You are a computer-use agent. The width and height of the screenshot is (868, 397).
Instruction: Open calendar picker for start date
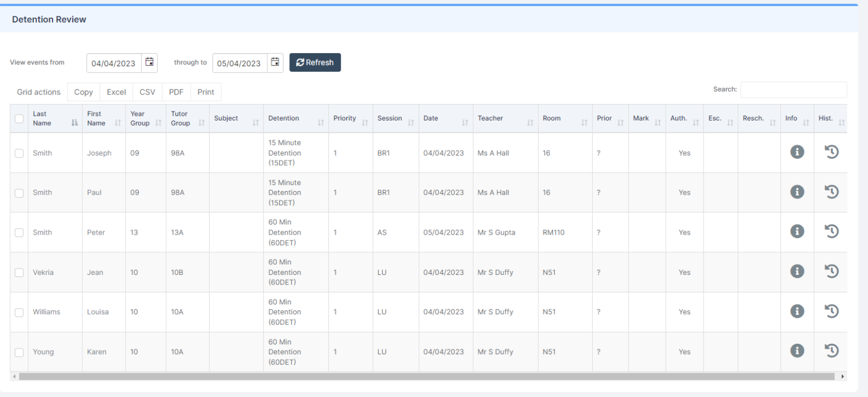click(x=149, y=62)
